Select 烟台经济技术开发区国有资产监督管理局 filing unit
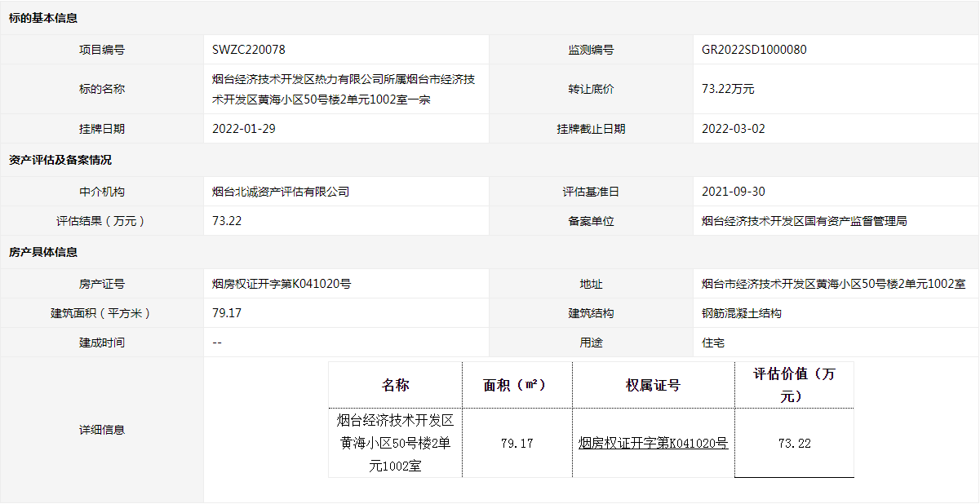Viewport: 980px width, 504px height. pyautogui.click(x=805, y=221)
